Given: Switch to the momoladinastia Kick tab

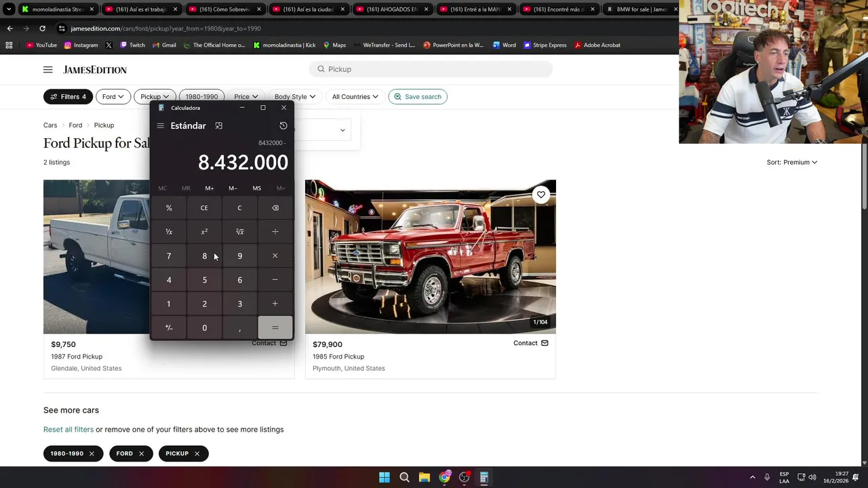Looking at the screenshot, I should pos(58,9).
